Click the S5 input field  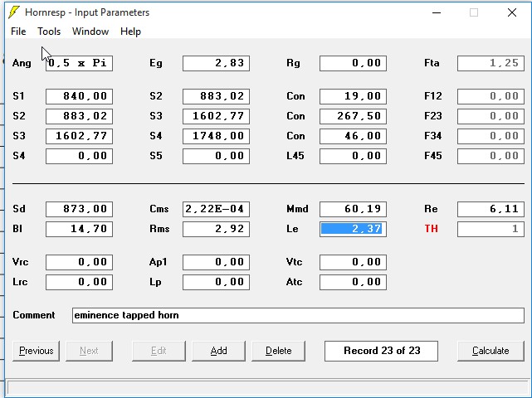pyautogui.click(x=216, y=156)
